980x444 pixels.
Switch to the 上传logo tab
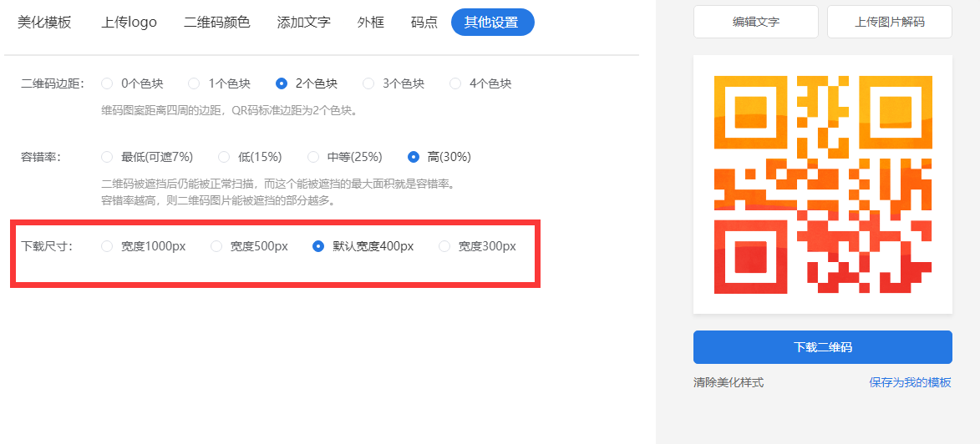point(129,23)
